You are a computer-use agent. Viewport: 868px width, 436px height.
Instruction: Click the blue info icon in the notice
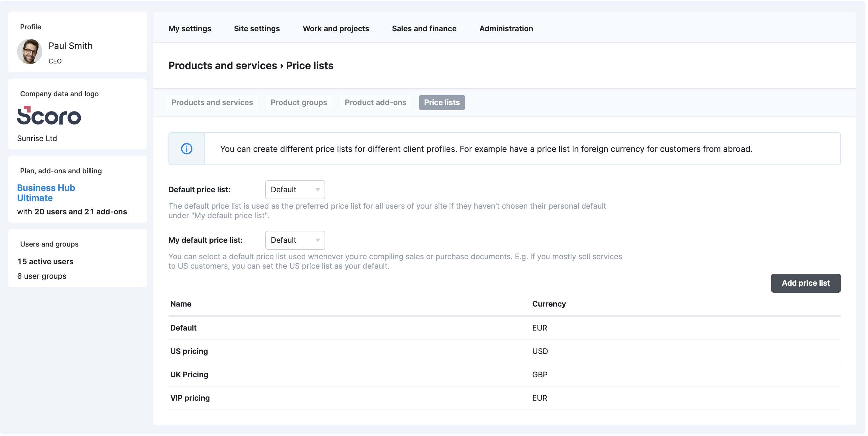point(187,149)
